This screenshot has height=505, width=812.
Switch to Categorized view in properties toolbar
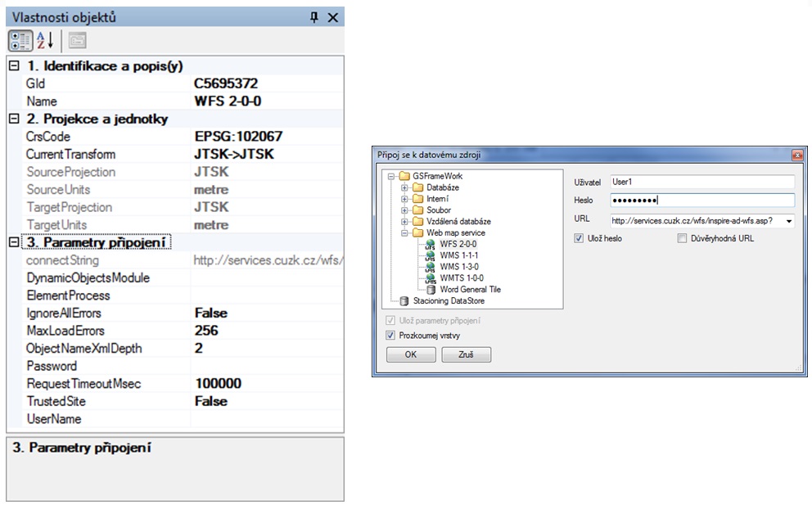tap(20, 41)
